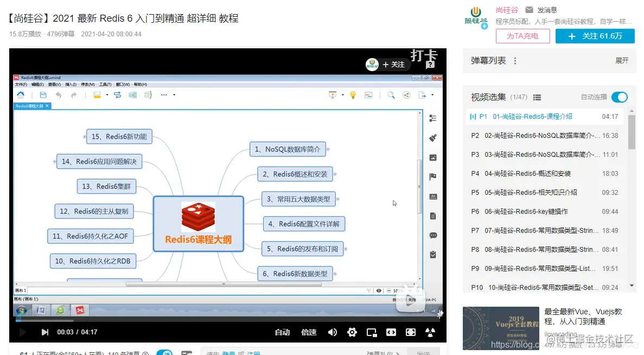644x355 pixels.
Task: Open the Vue tutorial recommended video thumbnail
Action: coord(501,328)
